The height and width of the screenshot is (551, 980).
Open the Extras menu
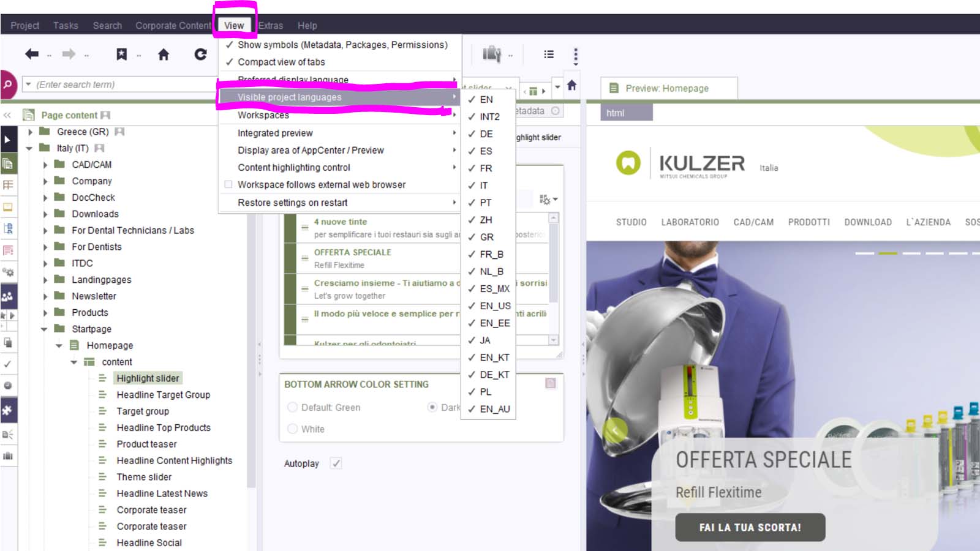pos(270,26)
